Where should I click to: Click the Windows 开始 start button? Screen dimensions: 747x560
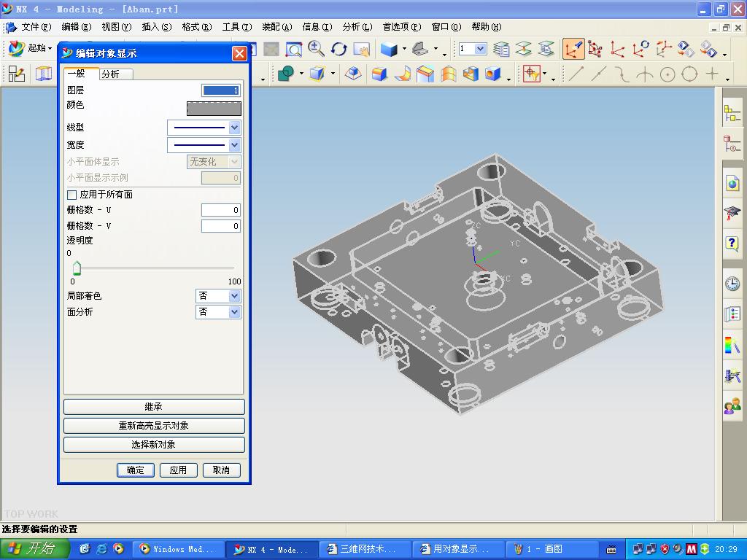coord(35,549)
